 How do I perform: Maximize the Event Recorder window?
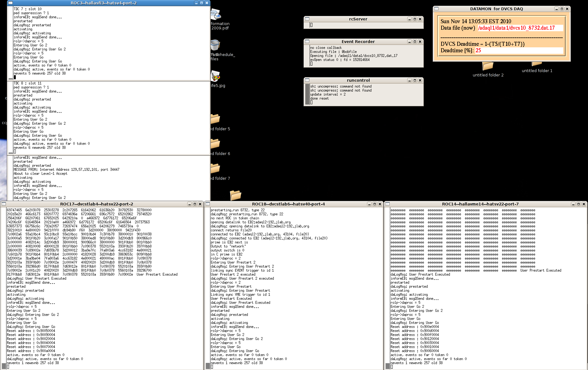pos(415,42)
